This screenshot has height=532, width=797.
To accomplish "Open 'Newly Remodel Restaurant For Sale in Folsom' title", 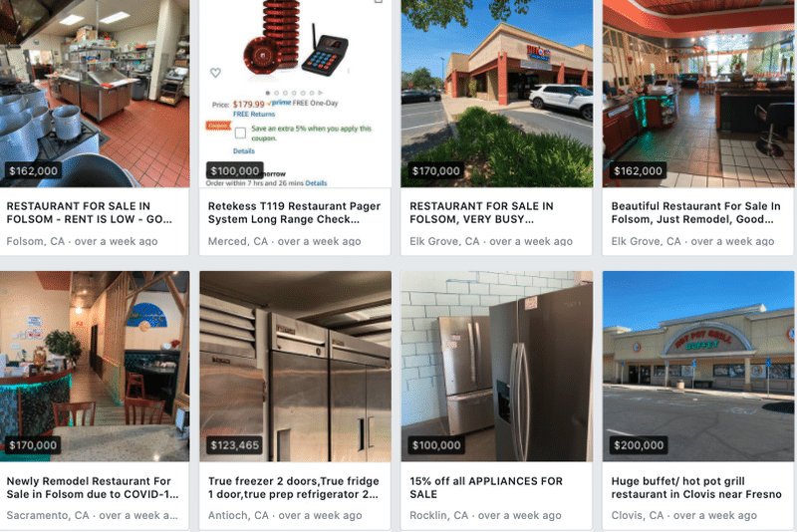I will (x=92, y=487).
